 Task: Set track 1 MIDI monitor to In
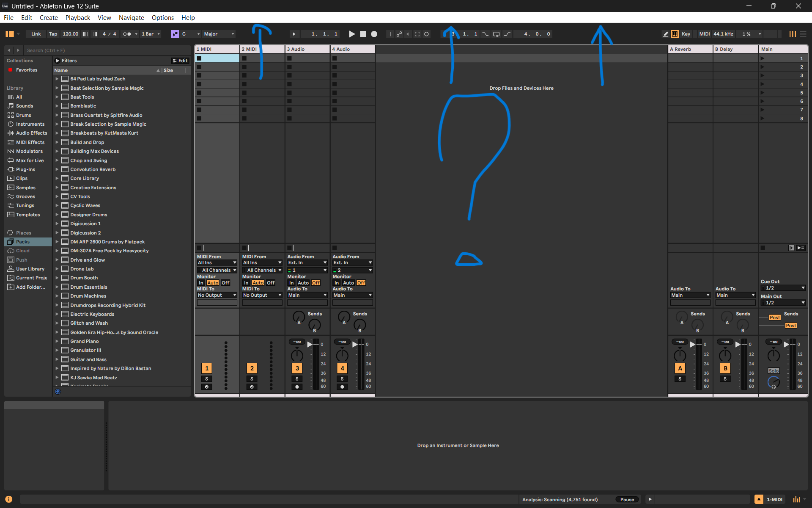pyautogui.click(x=201, y=283)
